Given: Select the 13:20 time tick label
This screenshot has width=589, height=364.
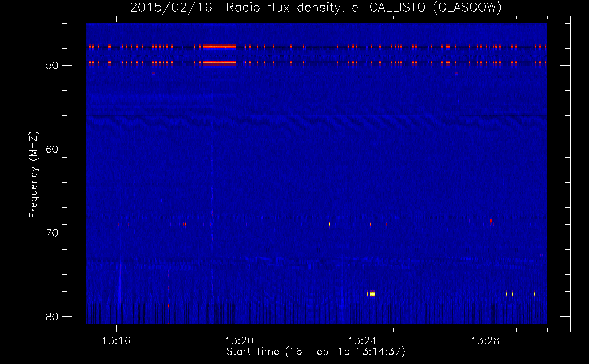Looking at the screenshot, I should click(239, 341).
